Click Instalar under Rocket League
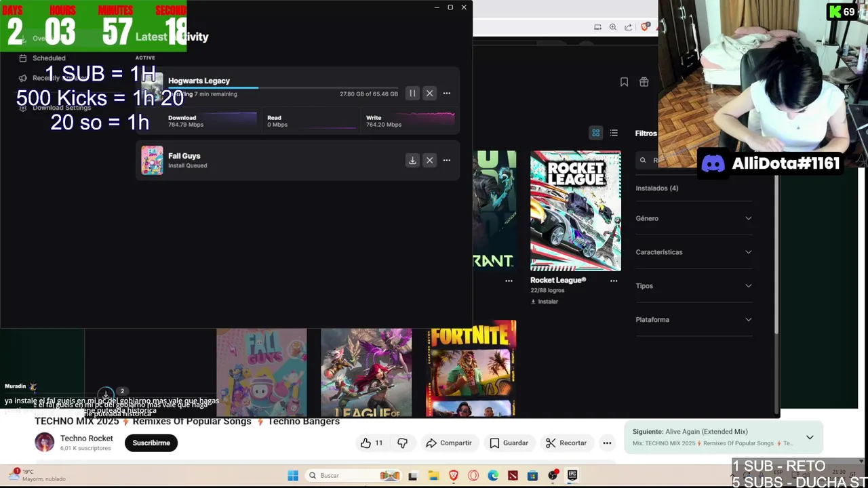The width and height of the screenshot is (868, 488). (545, 302)
